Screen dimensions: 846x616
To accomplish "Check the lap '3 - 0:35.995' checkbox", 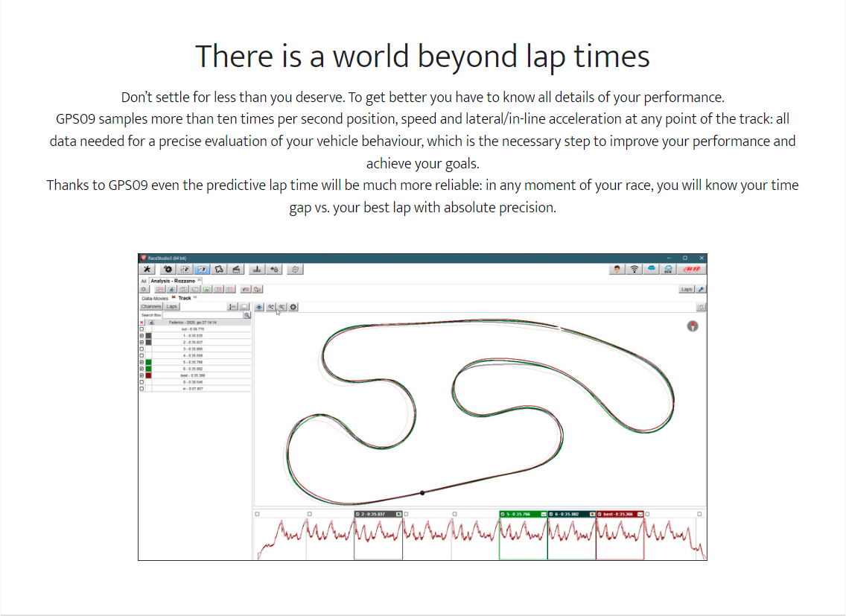I will (x=142, y=349).
